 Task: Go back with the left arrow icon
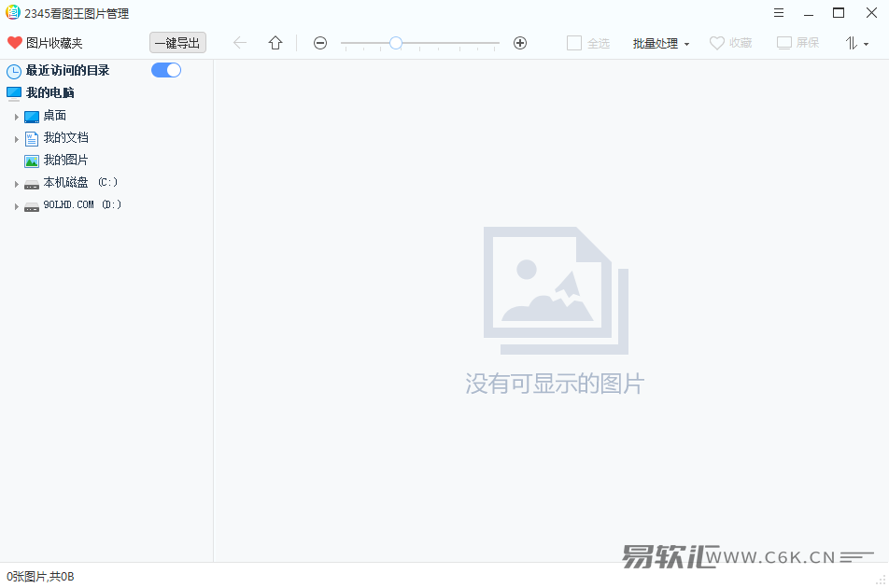[240, 43]
